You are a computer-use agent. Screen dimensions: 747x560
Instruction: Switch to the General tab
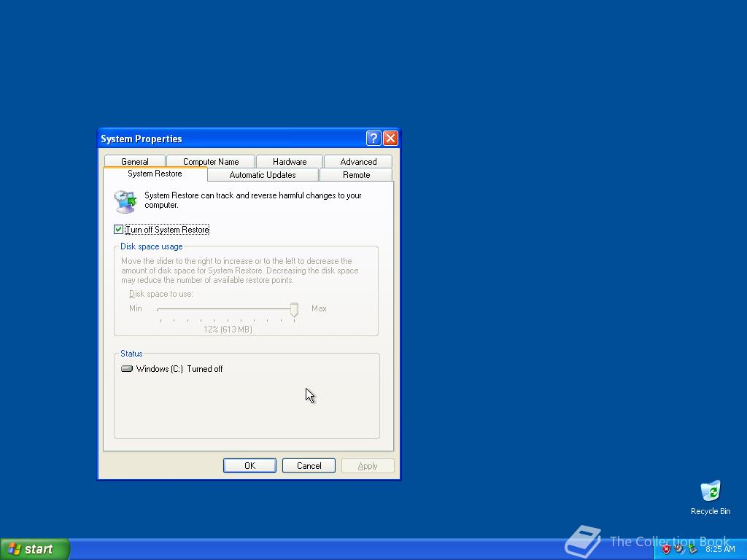(x=135, y=161)
